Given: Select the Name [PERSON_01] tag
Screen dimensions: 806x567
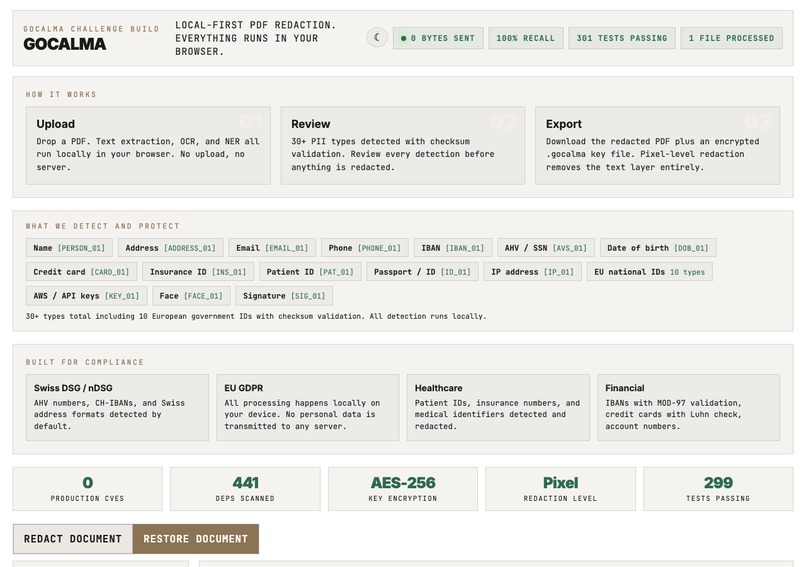Looking at the screenshot, I should 69,248.
